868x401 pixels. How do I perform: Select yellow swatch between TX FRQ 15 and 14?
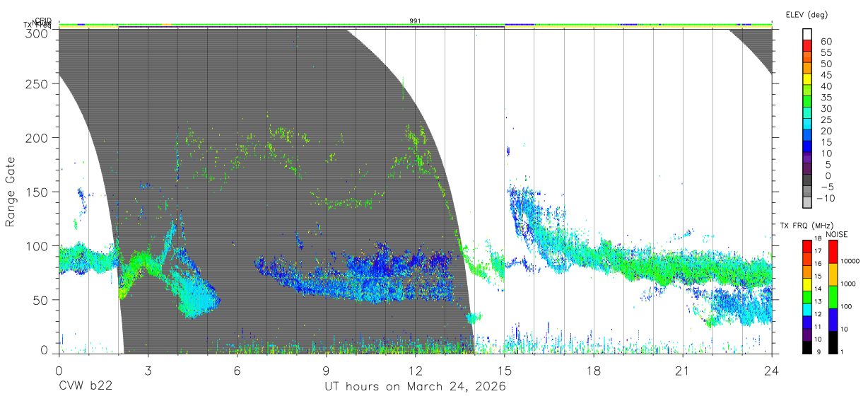point(807,284)
